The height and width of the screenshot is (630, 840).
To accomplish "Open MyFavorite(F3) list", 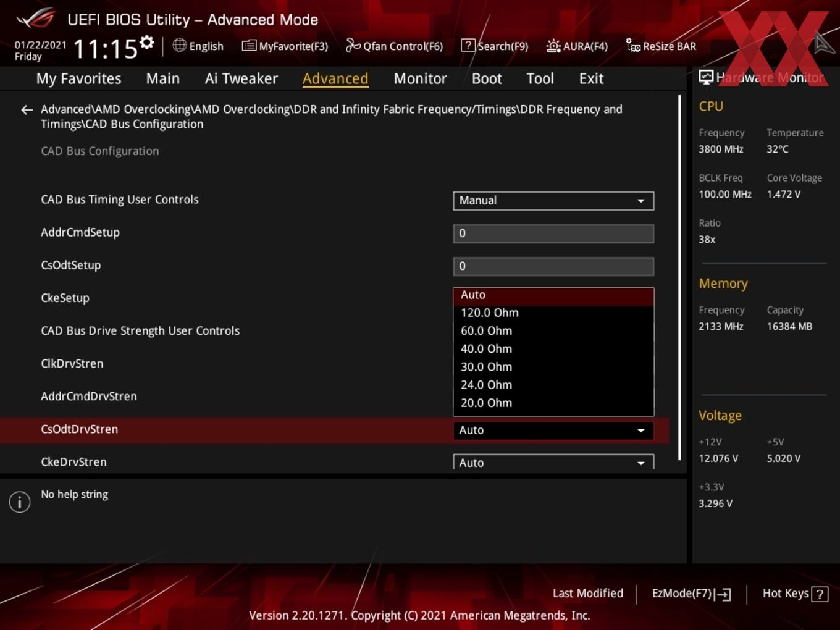I will (285, 46).
